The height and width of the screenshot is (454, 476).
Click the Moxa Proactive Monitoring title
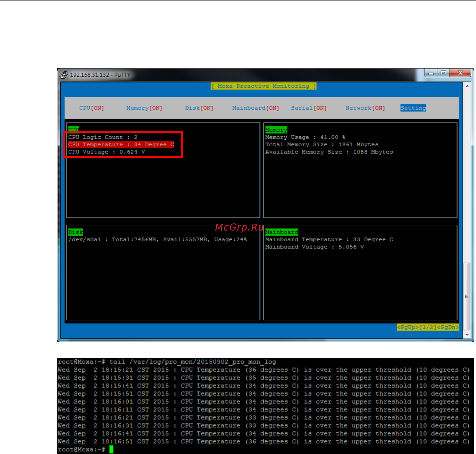pyautogui.click(x=263, y=86)
